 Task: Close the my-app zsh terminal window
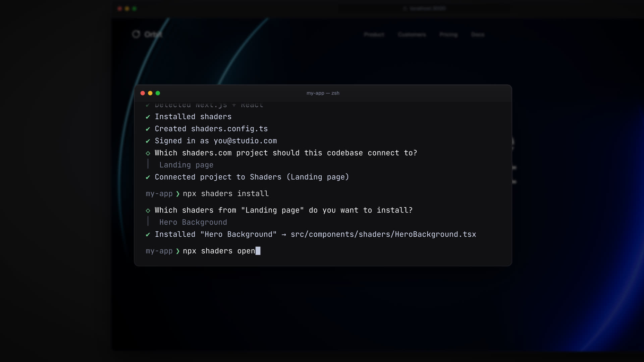(x=143, y=93)
